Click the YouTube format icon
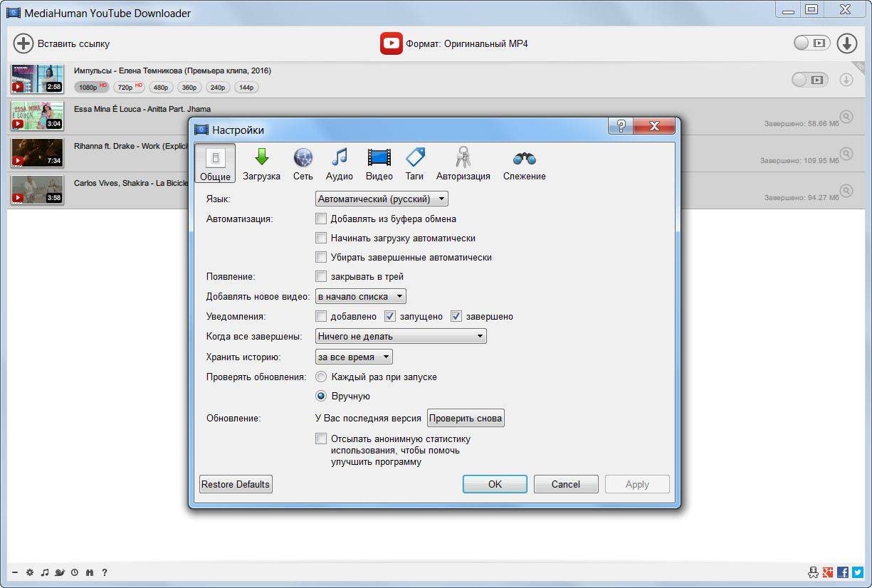This screenshot has width=872, height=588. tap(391, 43)
